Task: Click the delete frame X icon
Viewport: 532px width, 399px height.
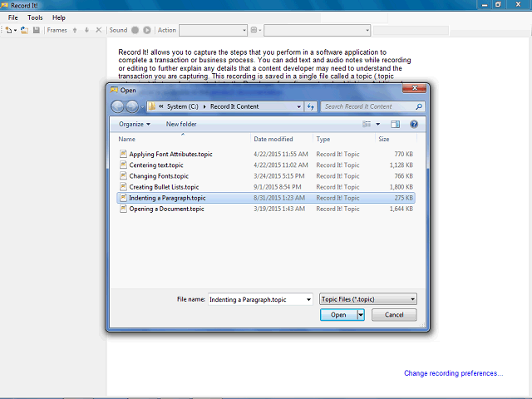Action: [x=99, y=30]
